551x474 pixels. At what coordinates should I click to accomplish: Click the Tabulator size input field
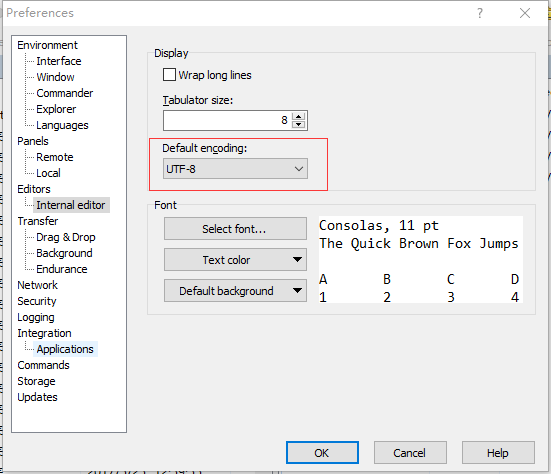[228, 121]
